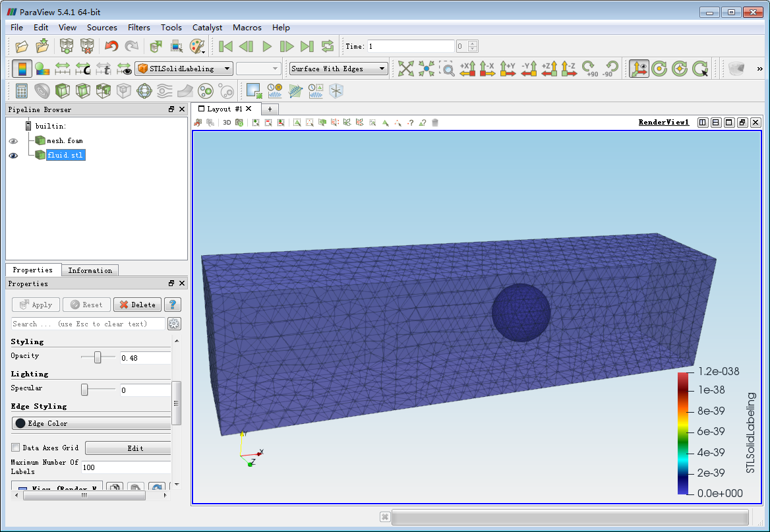Jump to the first frame
This screenshot has height=532, width=770.
tap(225, 46)
